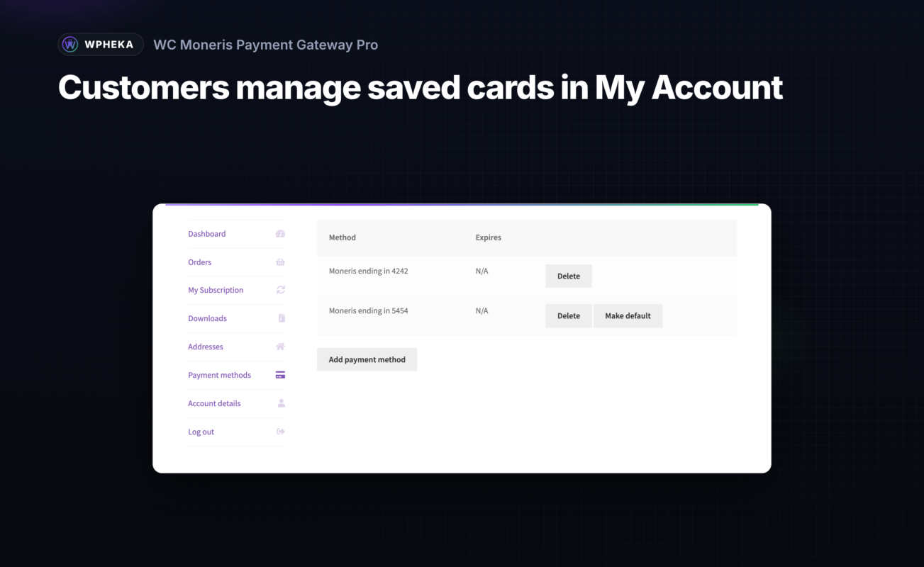924x567 pixels.
Task: Click the Log out arrow icon
Action: [x=281, y=432]
